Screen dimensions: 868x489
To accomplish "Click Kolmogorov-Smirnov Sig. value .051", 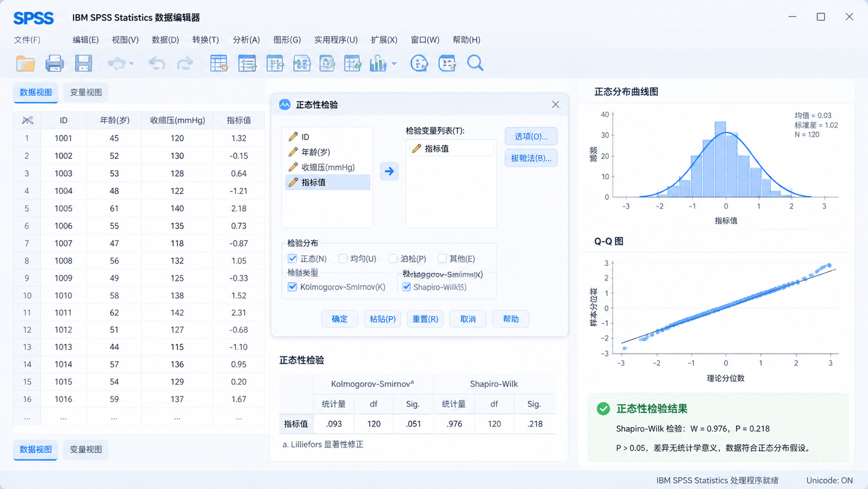I will 413,424.
